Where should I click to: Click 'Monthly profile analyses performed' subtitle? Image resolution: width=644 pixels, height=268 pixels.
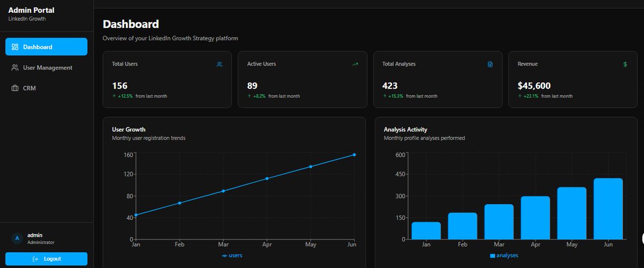(x=425, y=138)
